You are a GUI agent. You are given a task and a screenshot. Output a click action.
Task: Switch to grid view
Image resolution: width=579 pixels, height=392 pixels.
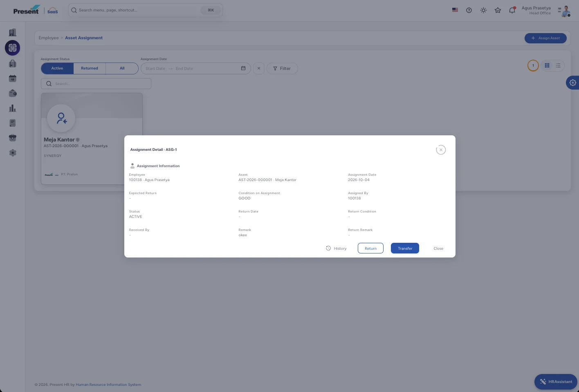[547, 65]
